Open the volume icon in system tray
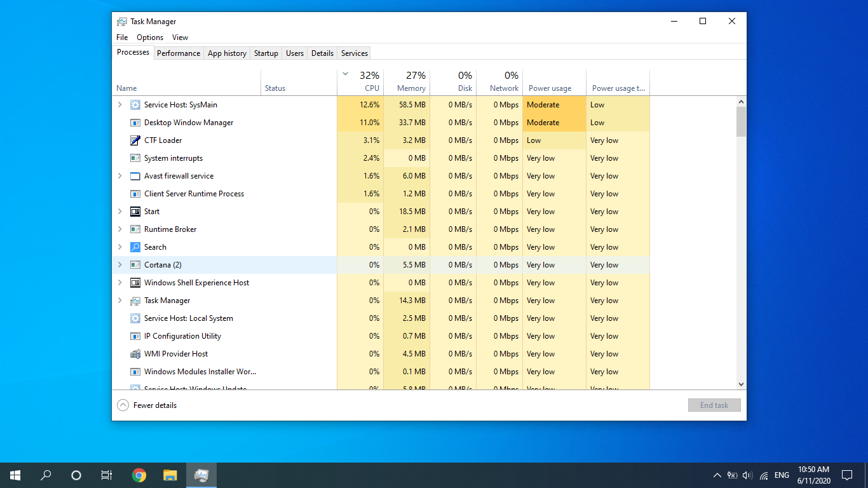The image size is (868, 488). (x=747, y=475)
